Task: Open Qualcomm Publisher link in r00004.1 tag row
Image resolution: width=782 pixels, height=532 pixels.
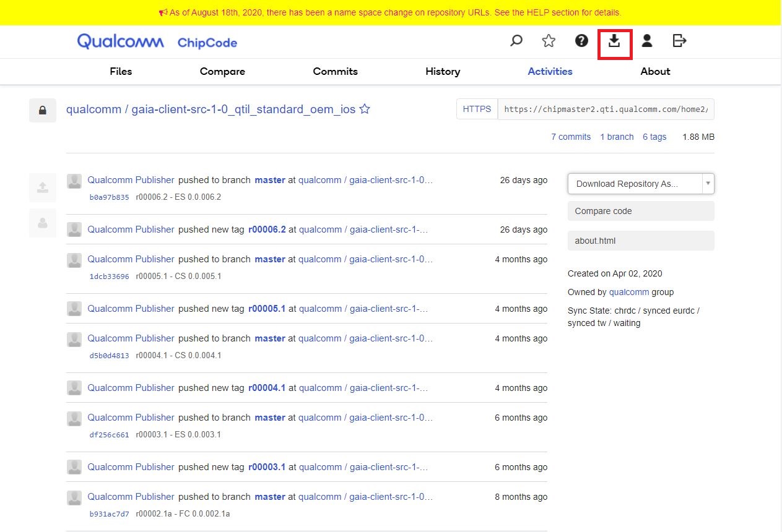Action: pos(131,388)
